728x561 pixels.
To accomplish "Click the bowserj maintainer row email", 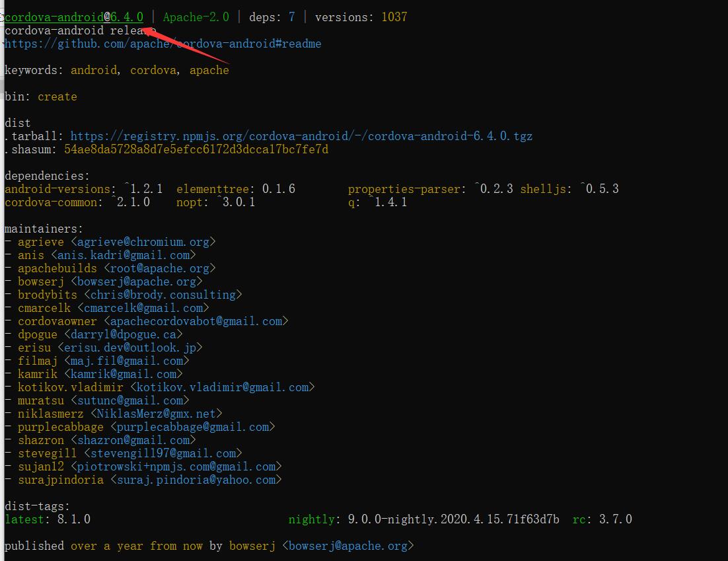I will pyautogui.click(x=137, y=282).
